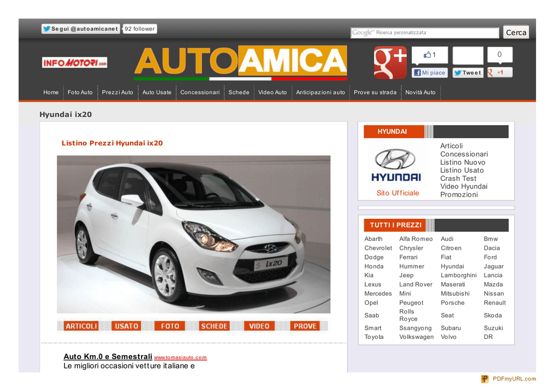Open the Prove su strada menu item
Screen dimensions: 555x392
(x=375, y=92)
